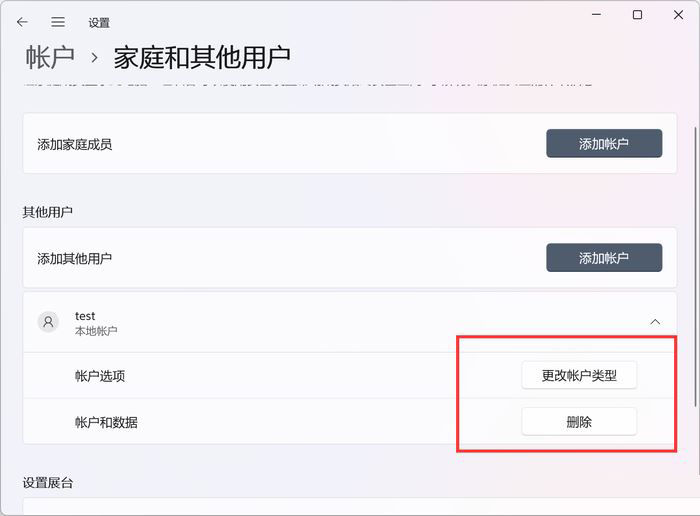This screenshot has width=700, height=516.
Task: Click 添加帐户 button for 添加其他用户
Action: [603, 258]
